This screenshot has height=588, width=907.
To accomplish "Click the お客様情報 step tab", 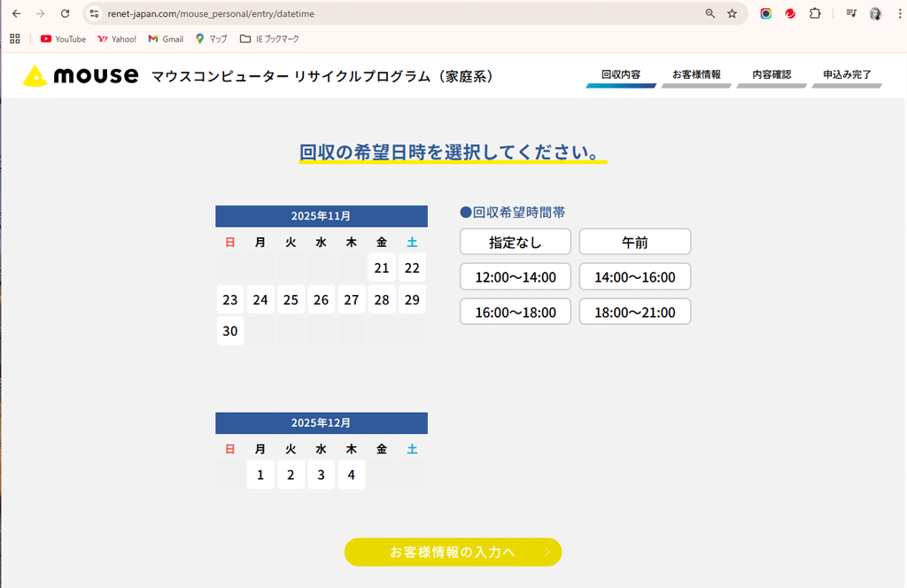I will [696, 75].
